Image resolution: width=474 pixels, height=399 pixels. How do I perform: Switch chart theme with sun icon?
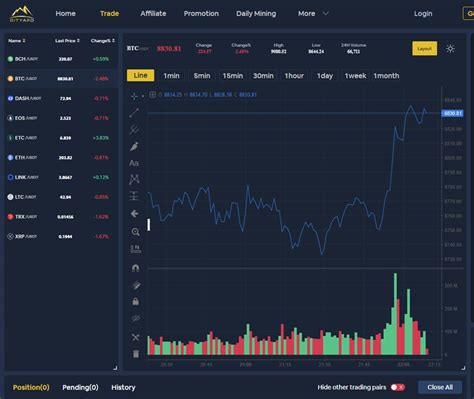click(450, 49)
